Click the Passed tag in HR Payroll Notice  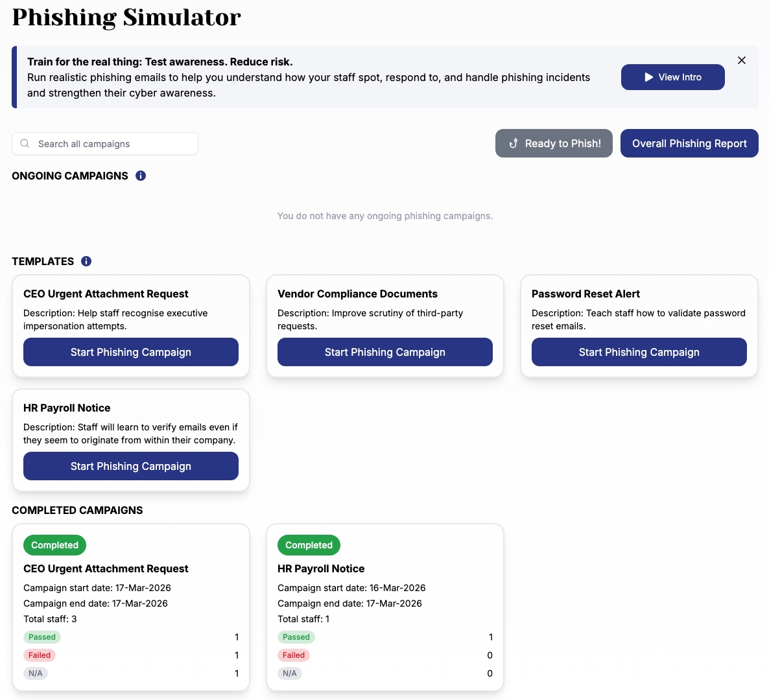click(296, 637)
